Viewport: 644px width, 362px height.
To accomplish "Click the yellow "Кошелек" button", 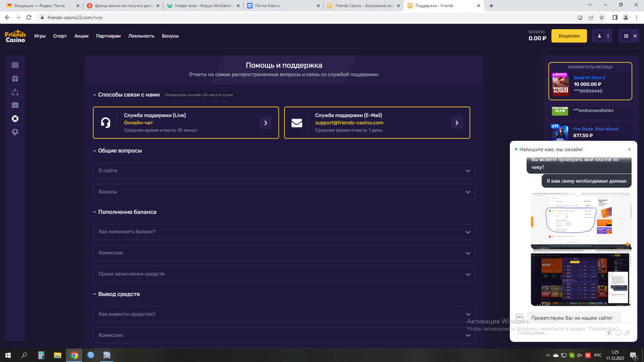I will pyautogui.click(x=569, y=37).
